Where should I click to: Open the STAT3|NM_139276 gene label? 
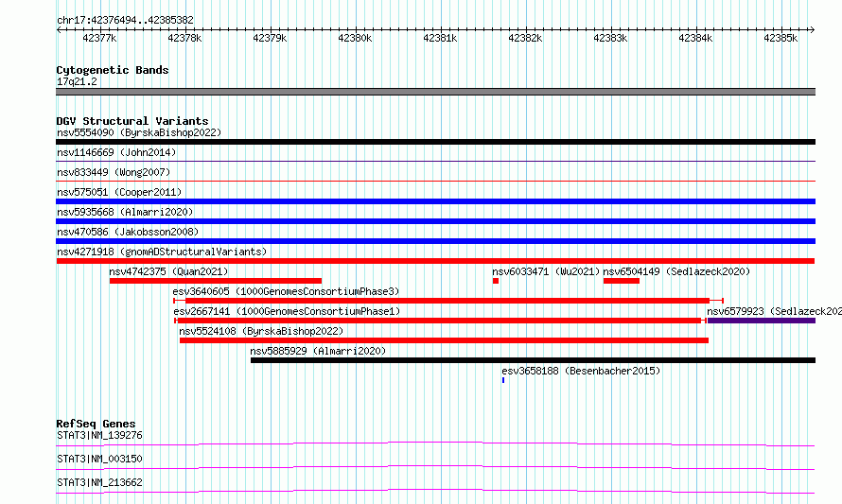pos(99,435)
